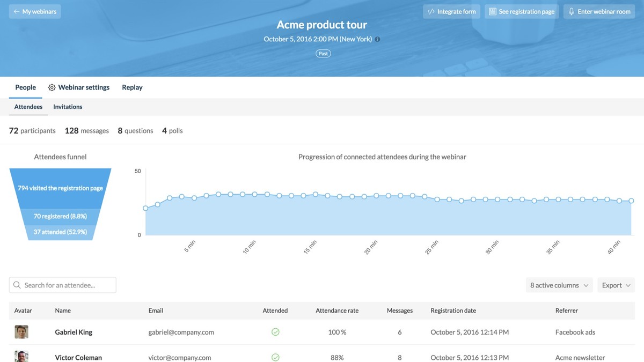Open the Invitations sub-tab
The height and width of the screenshot is (362, 644).
click(x=68, y=107)
